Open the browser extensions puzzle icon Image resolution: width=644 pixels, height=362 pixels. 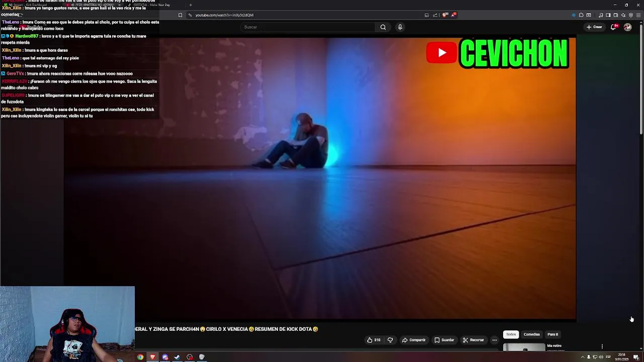coord(581,15)
